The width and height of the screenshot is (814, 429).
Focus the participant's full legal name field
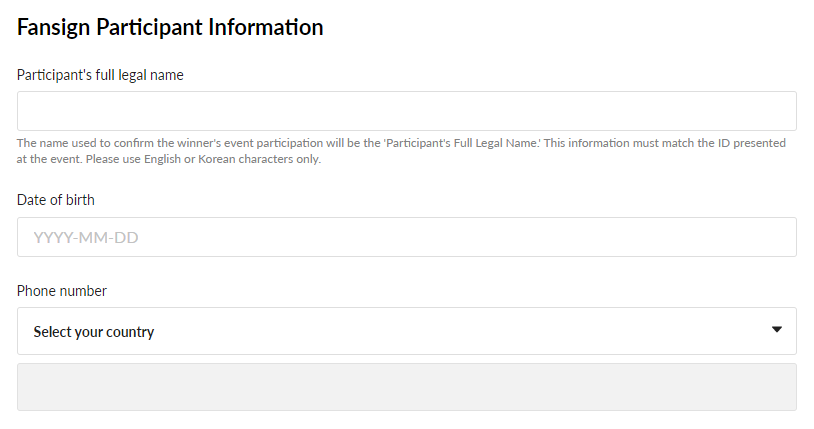point(406,111)
